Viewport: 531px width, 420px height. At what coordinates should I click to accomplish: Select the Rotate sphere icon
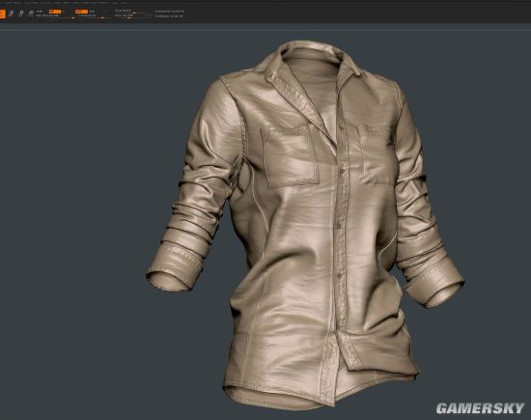32,13
